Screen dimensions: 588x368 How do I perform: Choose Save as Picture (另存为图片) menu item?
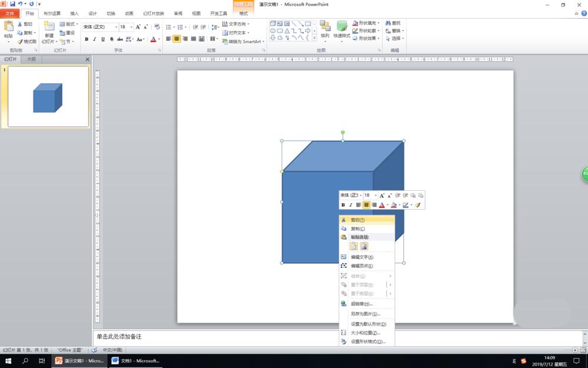(367, 314)
